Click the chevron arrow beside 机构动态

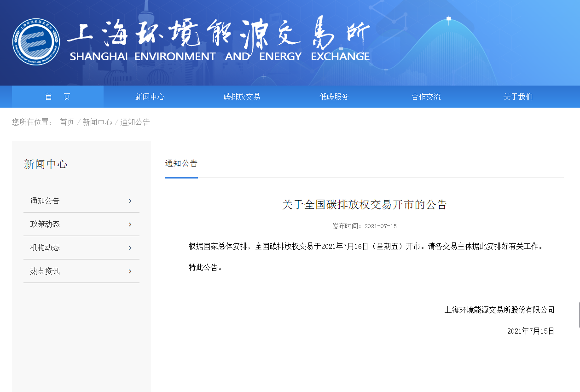coord(130,248)
